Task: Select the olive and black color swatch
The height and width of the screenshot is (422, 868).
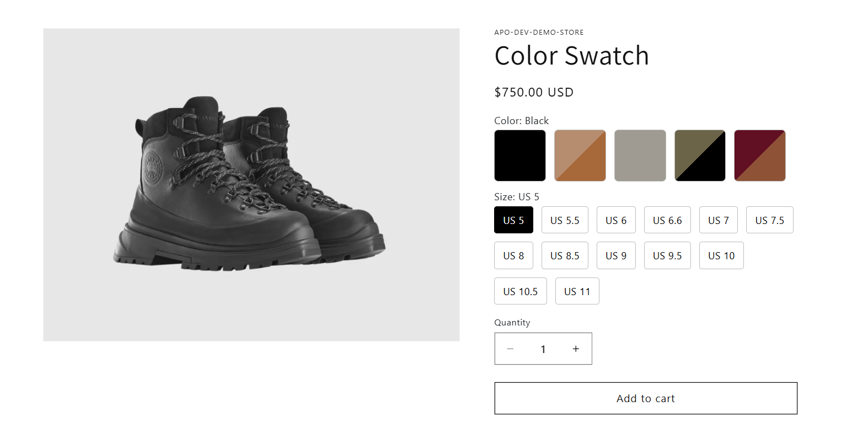Action: (x=700, y=156)
